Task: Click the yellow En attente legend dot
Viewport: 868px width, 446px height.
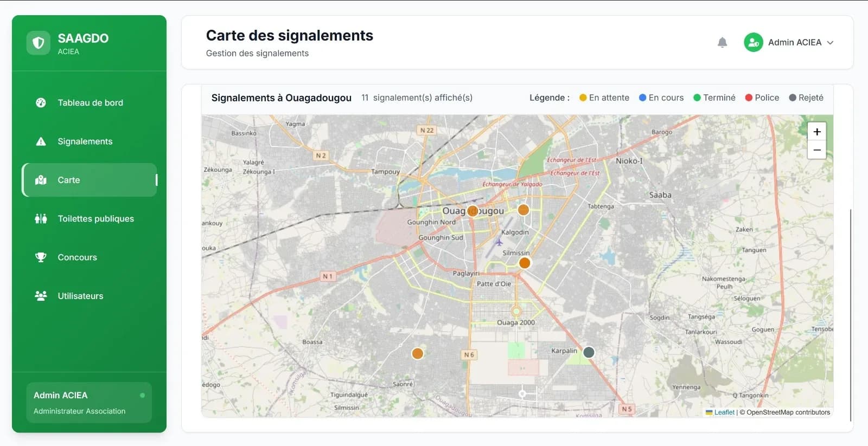Action: point(583,98)
